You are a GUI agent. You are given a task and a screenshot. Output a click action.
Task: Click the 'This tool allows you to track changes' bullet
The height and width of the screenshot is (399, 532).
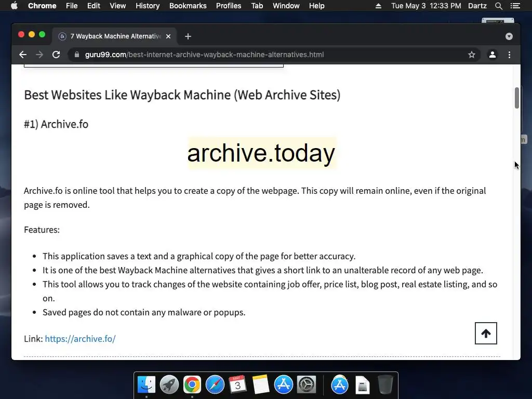click(270, 291)
